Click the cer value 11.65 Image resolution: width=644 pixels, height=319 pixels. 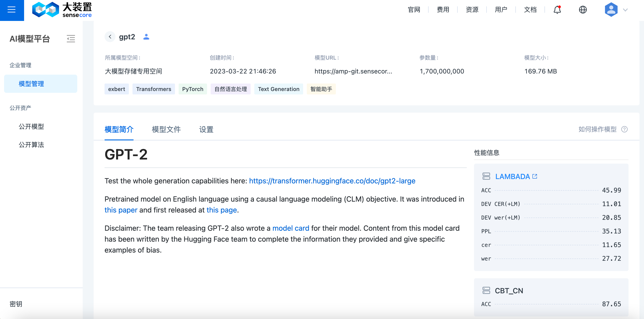click(612, 245)
